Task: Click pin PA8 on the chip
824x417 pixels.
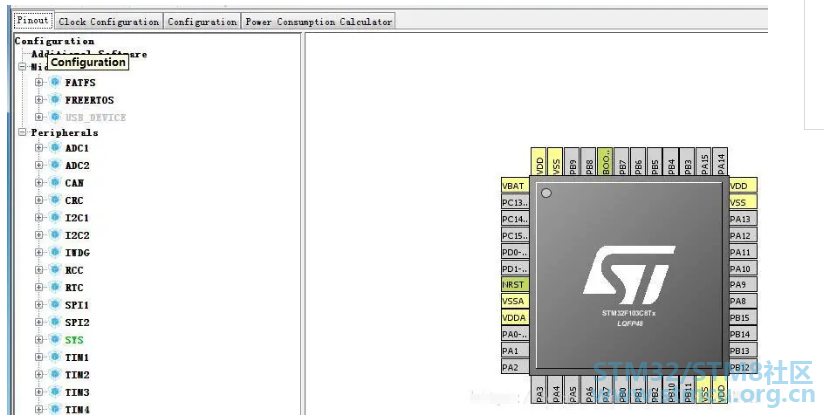Action: (743, 301)
